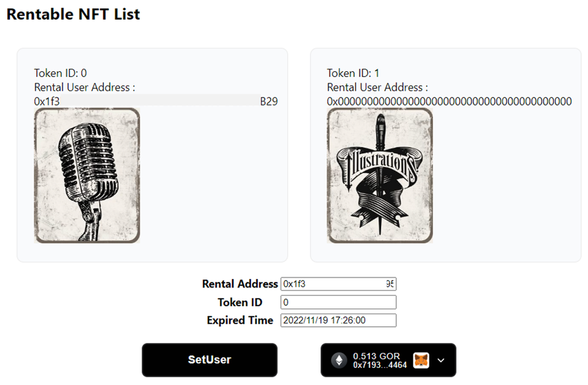Focus the Rental Address input field
Screen dimensions: 588x385
338,284
